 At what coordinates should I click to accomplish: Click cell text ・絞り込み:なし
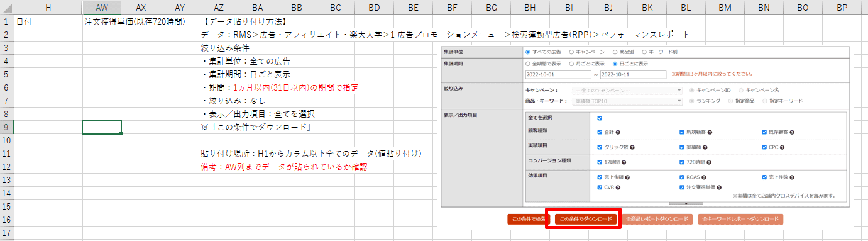(233, 101)
